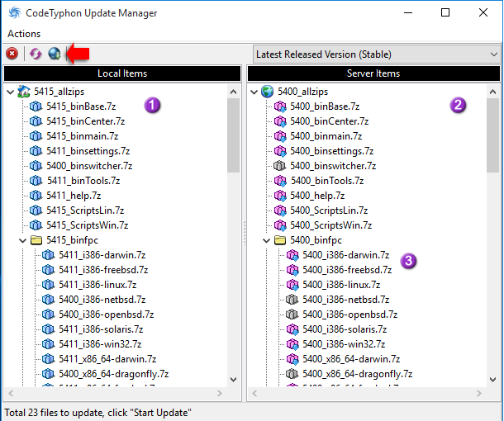Click the globe Start Update toolbar icon
Viewport: 504px width, 421px height.
(55, 54)
